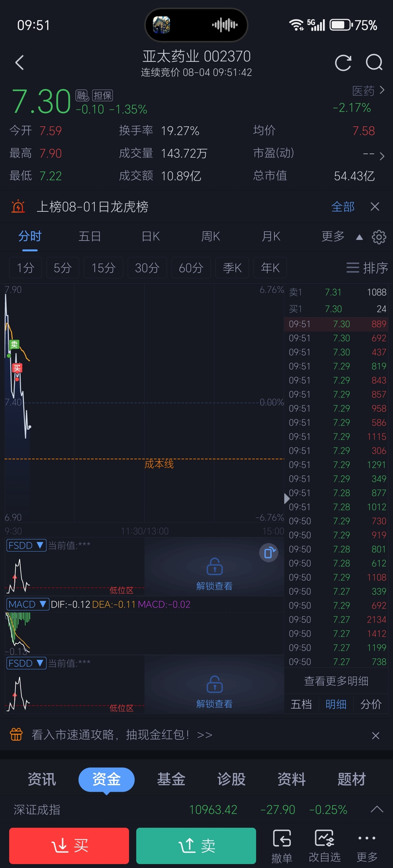
Task: Open the MACD indicator dropdown
Action: coord(28,604)
